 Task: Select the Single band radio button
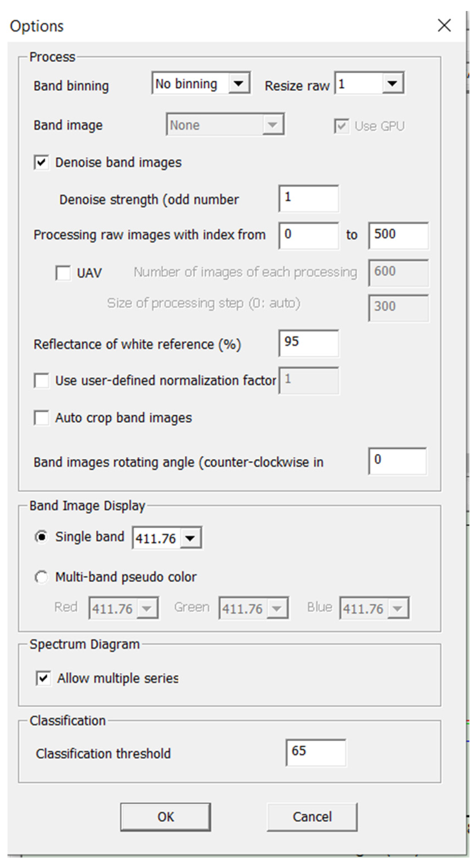pyautogui.click(x=42, y=537)
